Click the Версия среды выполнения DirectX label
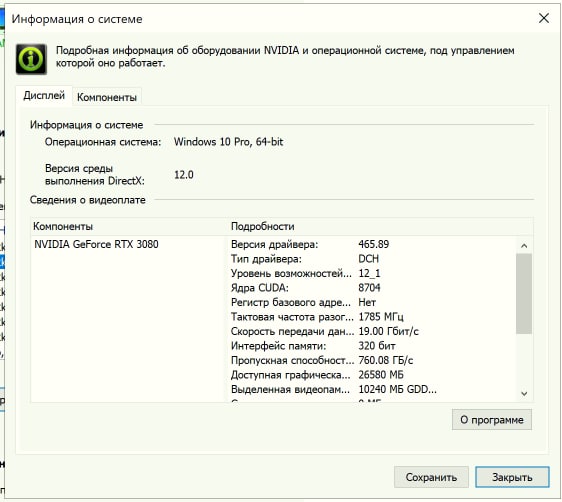 pyautogui.click(x=95, y=174)
